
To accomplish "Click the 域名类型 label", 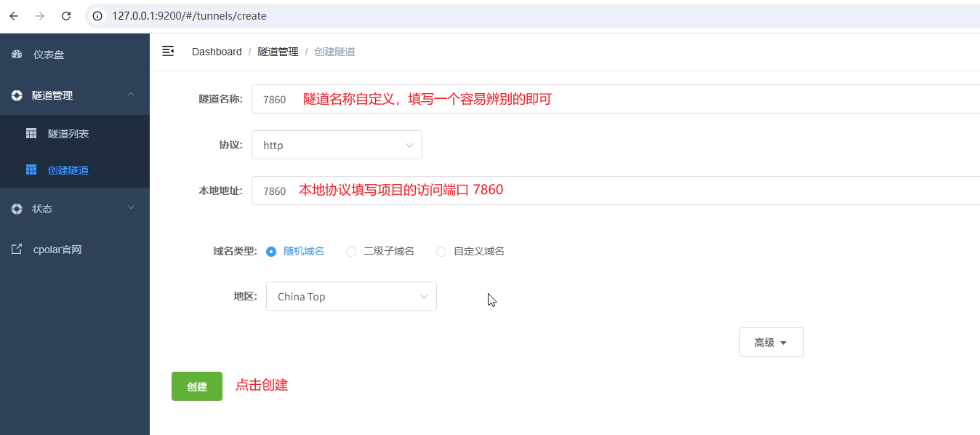I will (x=235, y=251).
